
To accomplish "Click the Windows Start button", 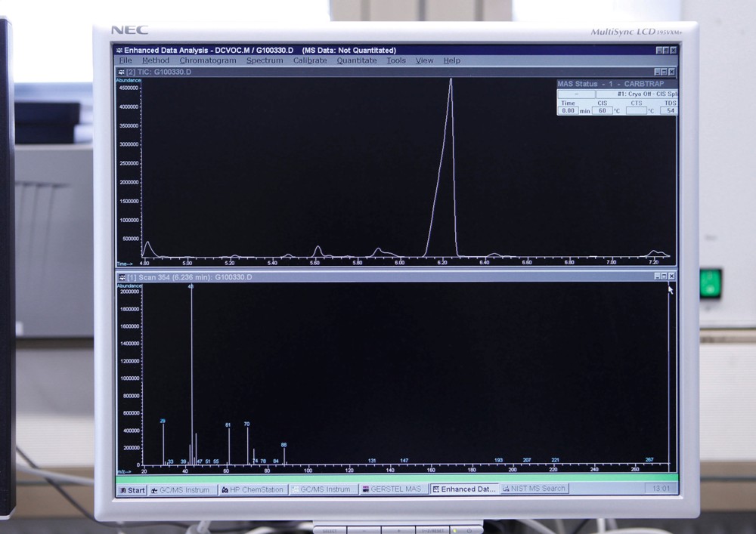I will [x=132, y=489].
